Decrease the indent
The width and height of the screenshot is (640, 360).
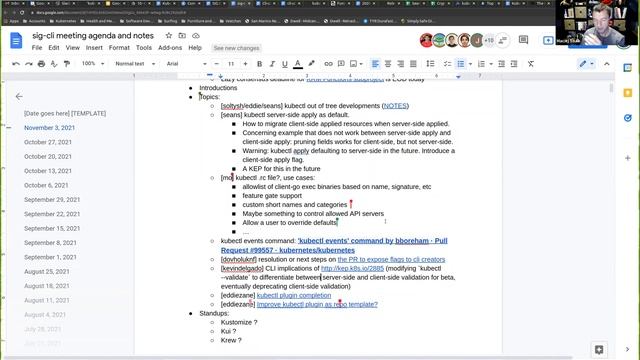click(x=502, y=64)
